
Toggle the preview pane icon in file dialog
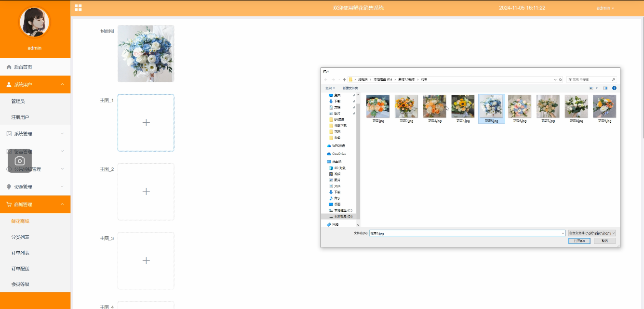coord(605,88)
